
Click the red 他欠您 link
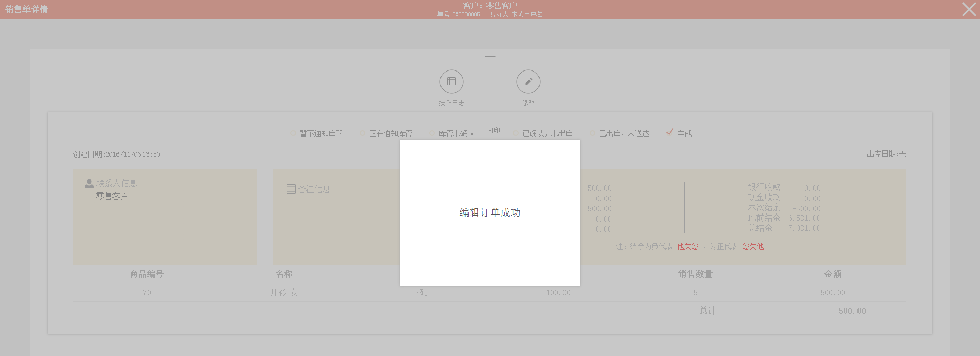[x=688, y=247]
